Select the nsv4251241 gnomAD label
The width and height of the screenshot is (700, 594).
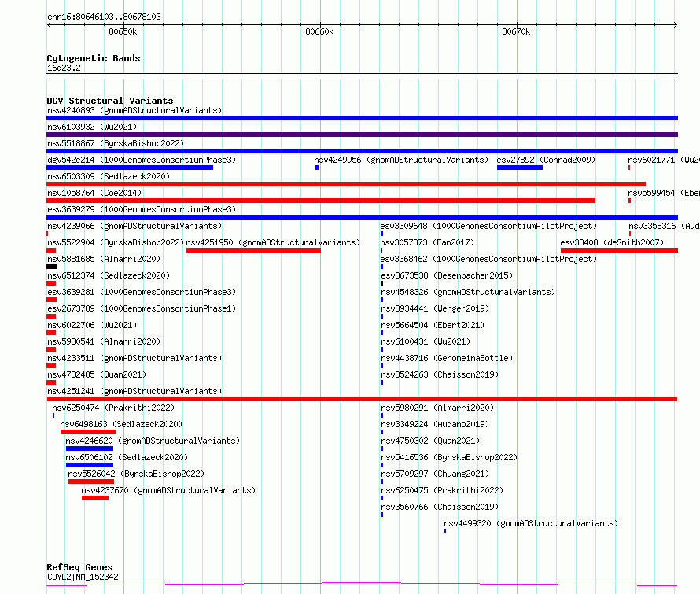click(x=134, y=391)
